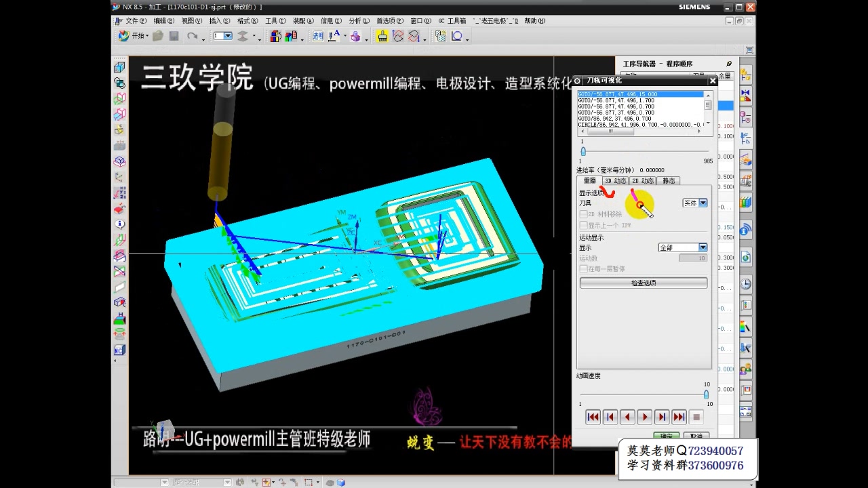The height and width of the screenshot is (488, 868).
Task: Toggle the 显示上一个 IPV checkbox
Action: (x=583, y=225)
